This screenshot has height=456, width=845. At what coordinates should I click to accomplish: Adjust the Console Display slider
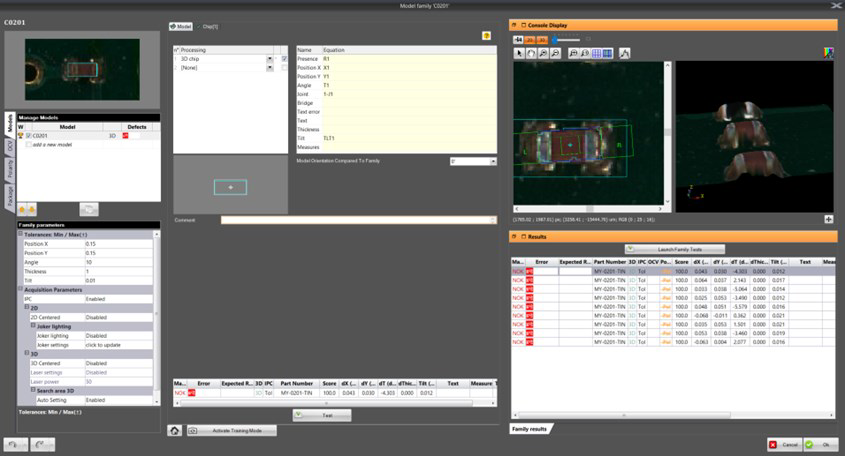556,39
